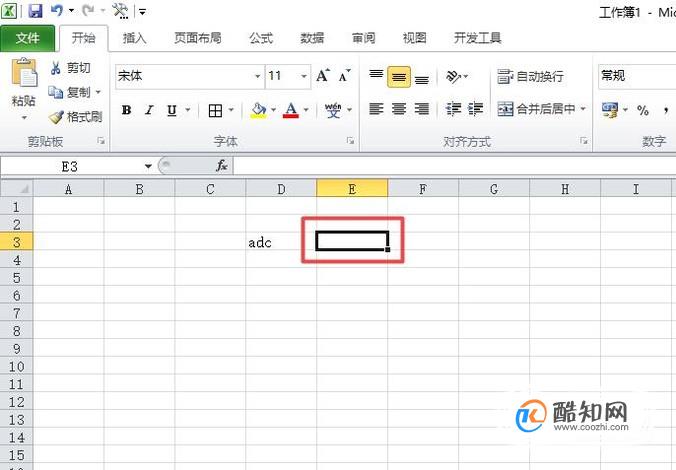
Task: Apply comma style number format
Action: pos(666,110)
